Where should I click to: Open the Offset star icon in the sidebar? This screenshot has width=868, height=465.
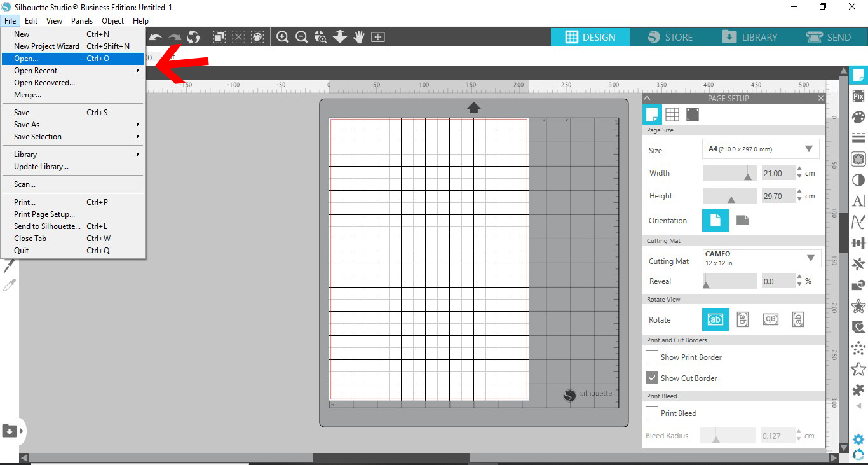[858, 306]
